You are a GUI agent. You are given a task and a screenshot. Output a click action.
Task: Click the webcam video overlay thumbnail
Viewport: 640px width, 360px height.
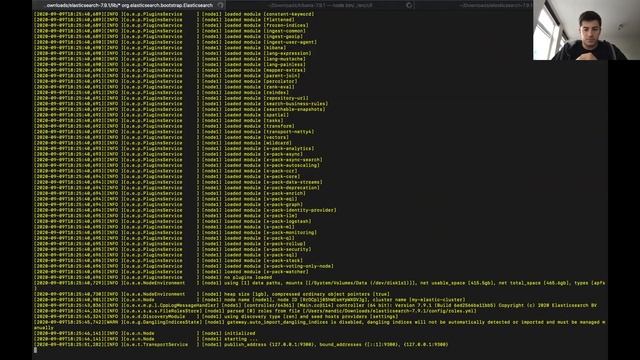coord(586,30)
